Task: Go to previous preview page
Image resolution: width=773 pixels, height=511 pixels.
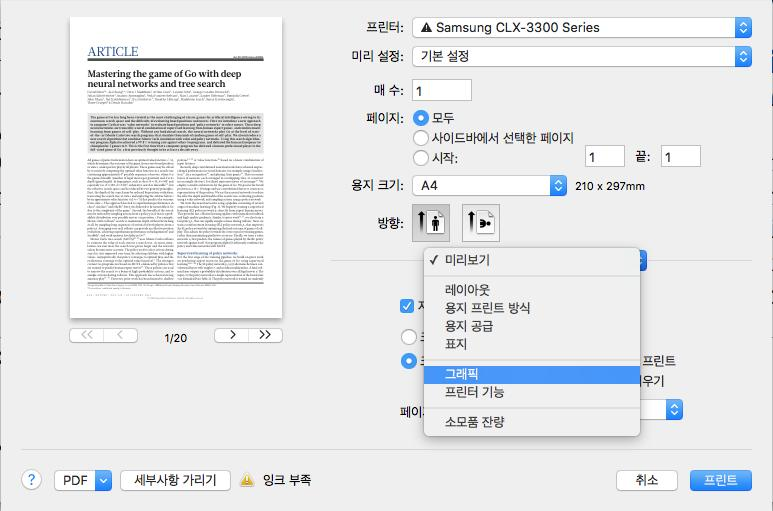Action: coord(120,335)
